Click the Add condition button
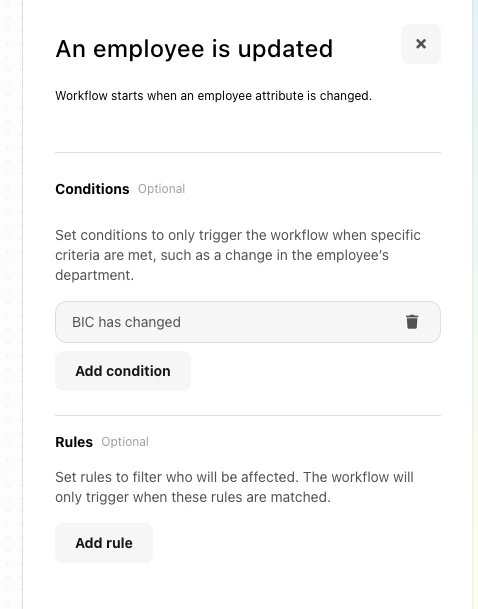 point(123,371)
